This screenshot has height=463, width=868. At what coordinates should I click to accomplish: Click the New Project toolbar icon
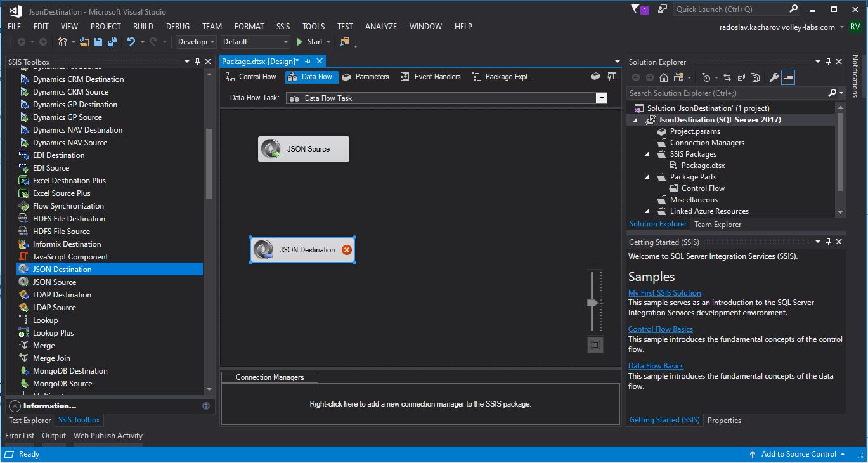pos(62,42)
